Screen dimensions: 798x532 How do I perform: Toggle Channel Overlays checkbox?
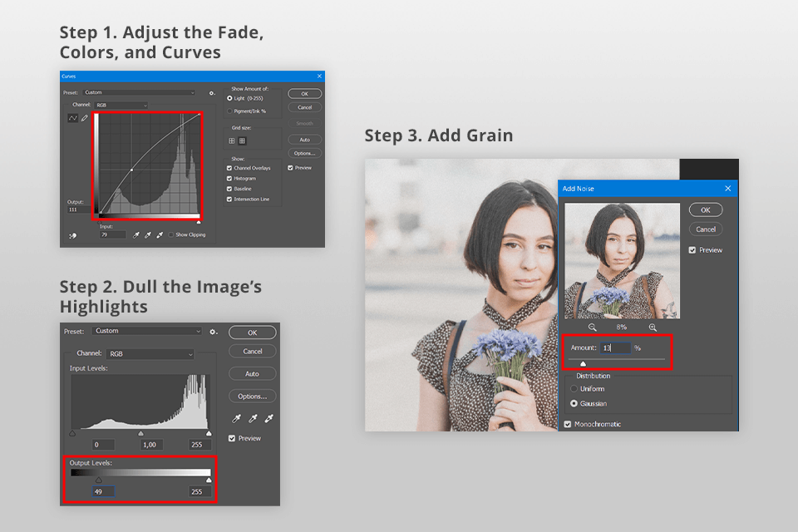click(x=229, y=168)
